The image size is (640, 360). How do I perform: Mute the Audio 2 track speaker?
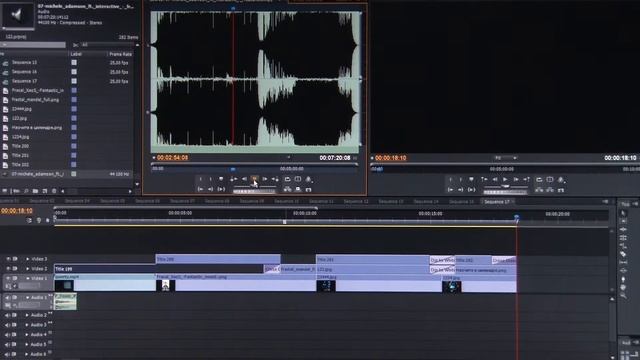click(7, 315)
